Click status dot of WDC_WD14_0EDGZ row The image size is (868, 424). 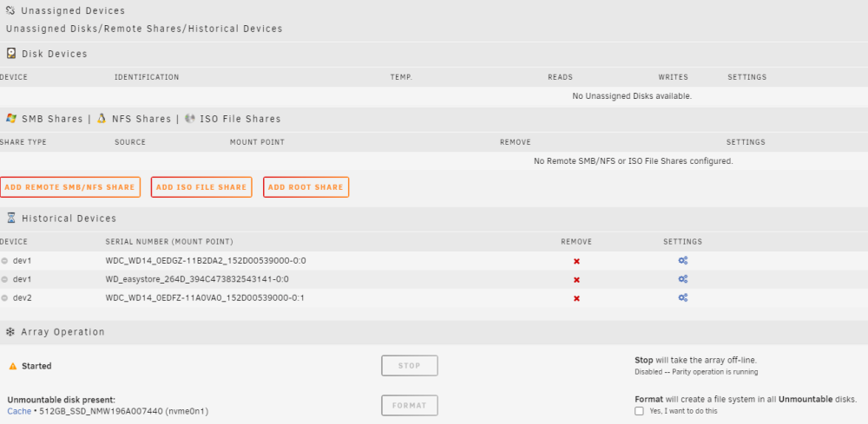click(4, 261)
